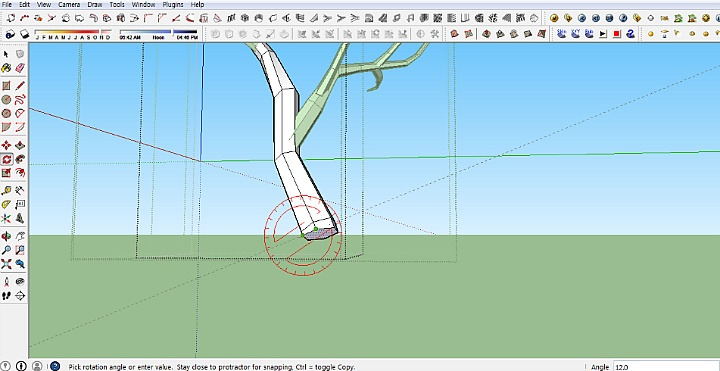The height and width of the screenshot is (371, 720).
Task: Select the Freehand squiggle tool
Action: 20,100
